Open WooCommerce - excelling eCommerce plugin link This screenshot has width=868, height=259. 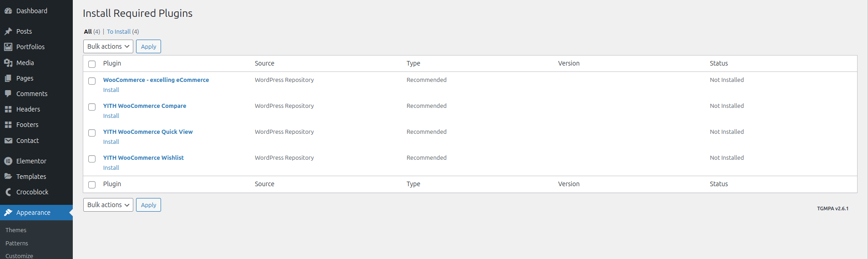(x=156, y=80)
